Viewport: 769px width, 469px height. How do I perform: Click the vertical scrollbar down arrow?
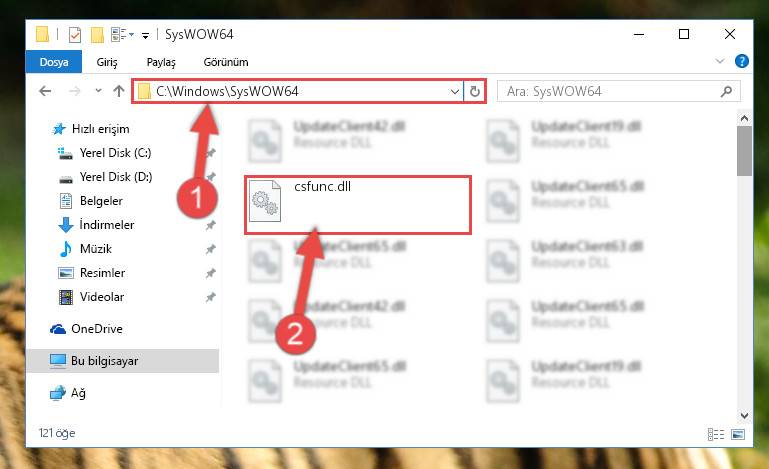pos(744,416)
